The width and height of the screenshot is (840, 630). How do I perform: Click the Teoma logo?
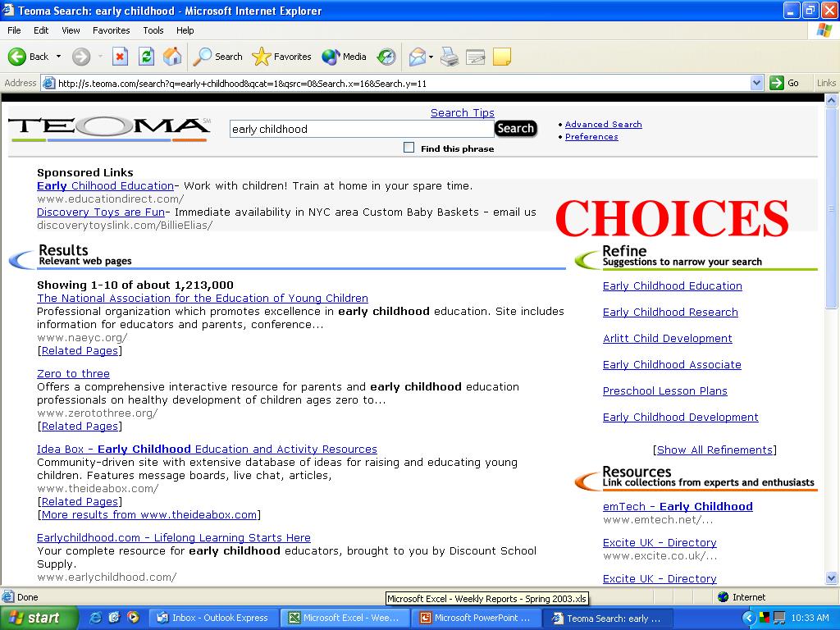pyautogui.click(x=109, y=127)
